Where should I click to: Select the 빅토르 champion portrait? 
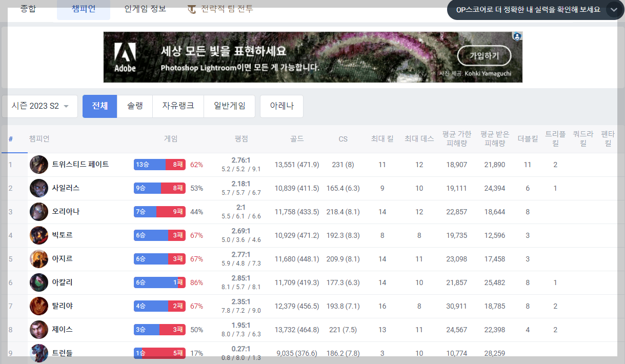click(38, 235)
